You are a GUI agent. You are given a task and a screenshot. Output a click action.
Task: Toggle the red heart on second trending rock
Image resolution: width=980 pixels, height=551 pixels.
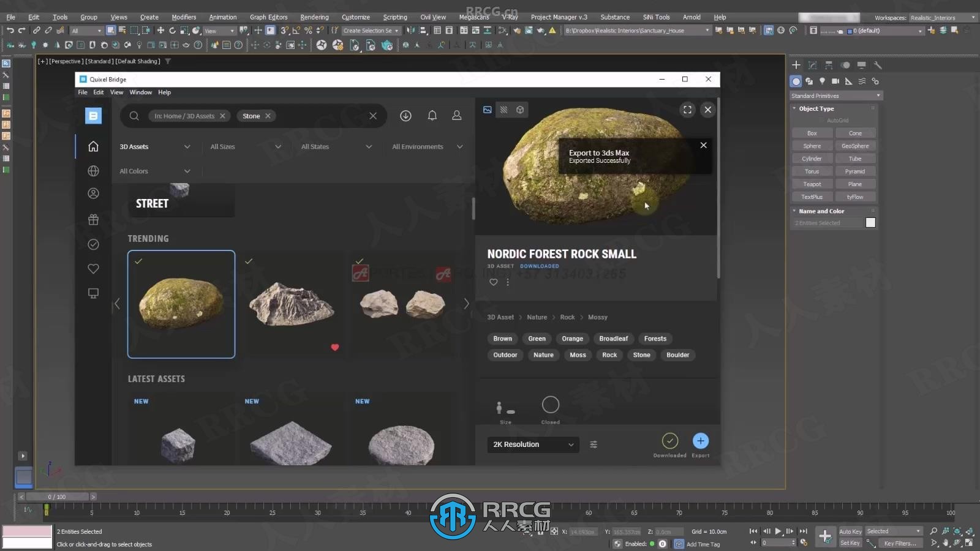(x=334, y=347)
